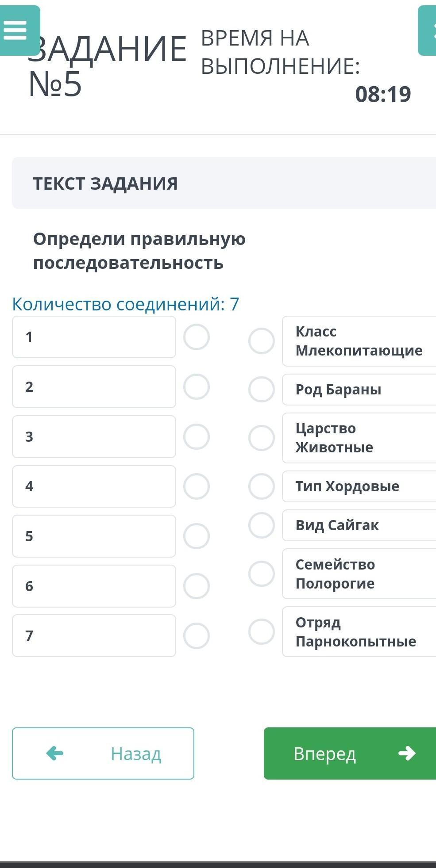The image size is (436, 868).
Task: Select the circle beside Класс Млекопитающие
Action: pos(262,341)
